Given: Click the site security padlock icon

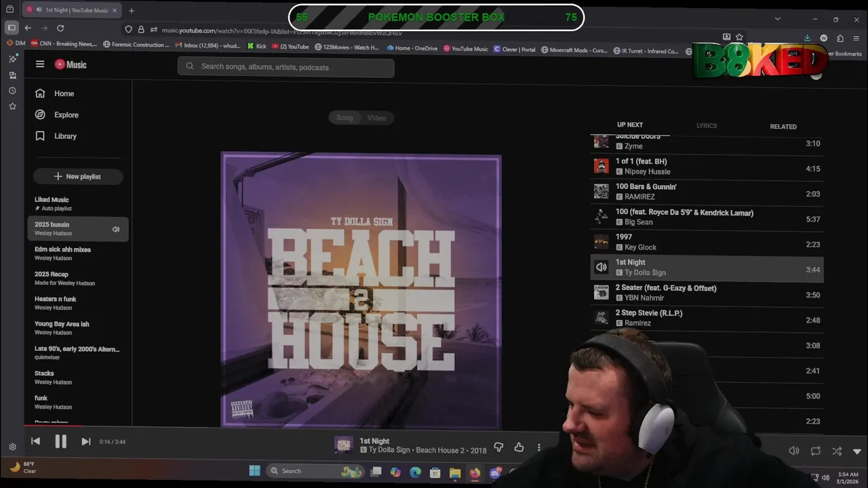Looking at the screenshot, I should click(141, 29).
